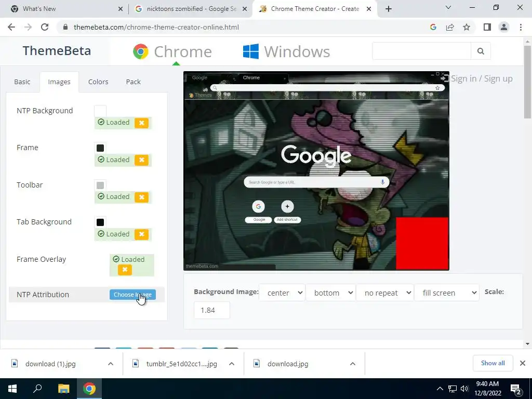Screen dimensions: 532x399
Task: Click the network tray icon
Action: 453,389
